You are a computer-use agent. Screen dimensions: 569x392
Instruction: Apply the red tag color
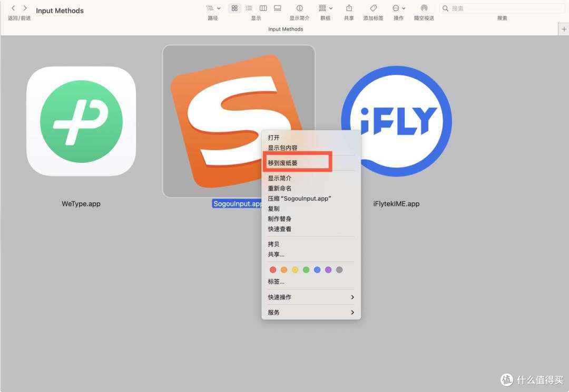tap(273, 270)
